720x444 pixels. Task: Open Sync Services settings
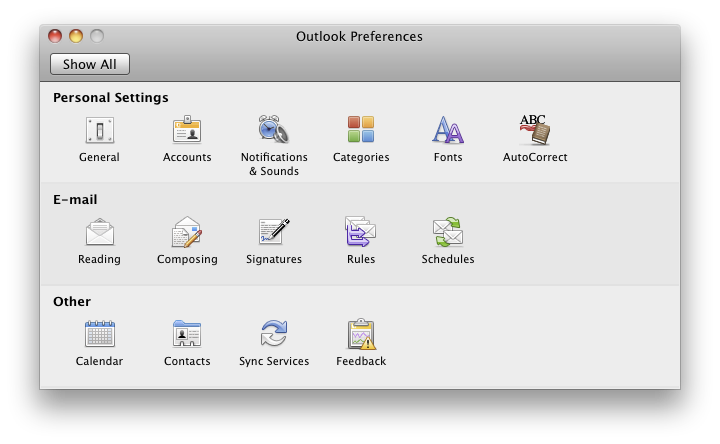(x=274, y=335)
